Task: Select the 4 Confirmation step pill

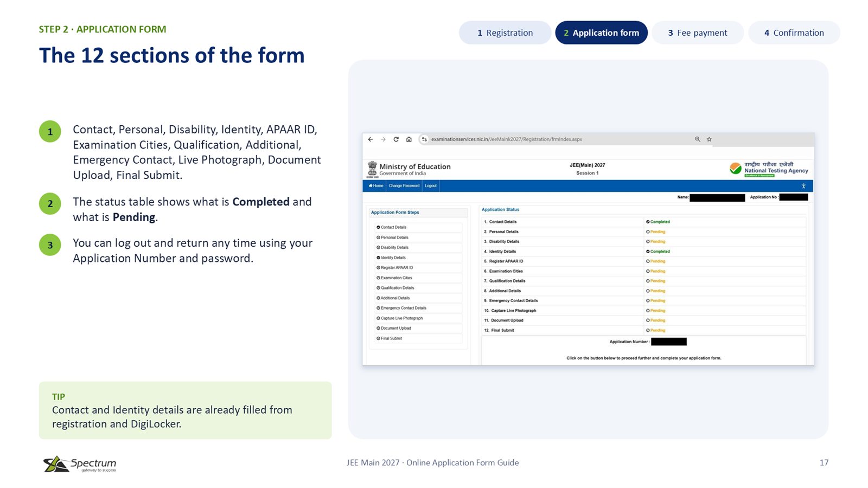Action: [794, 33]
